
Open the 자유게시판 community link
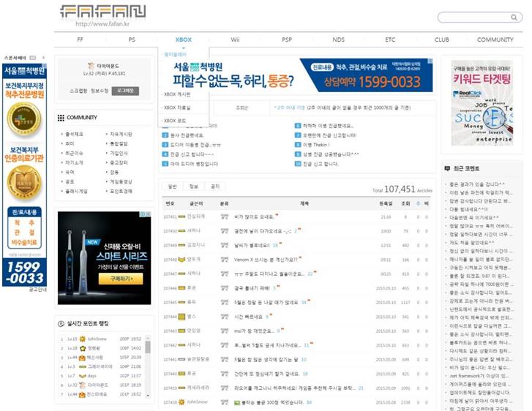point(121,134)
